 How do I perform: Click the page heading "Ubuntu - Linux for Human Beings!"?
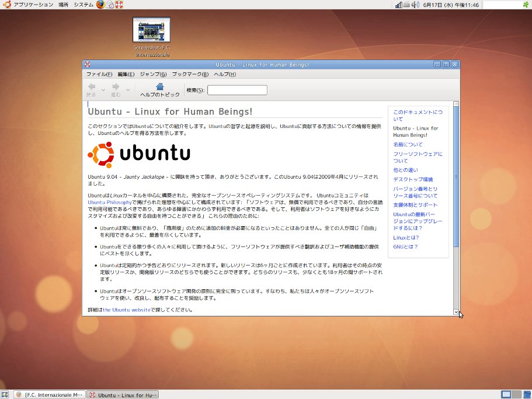click(x=170, y=112)
